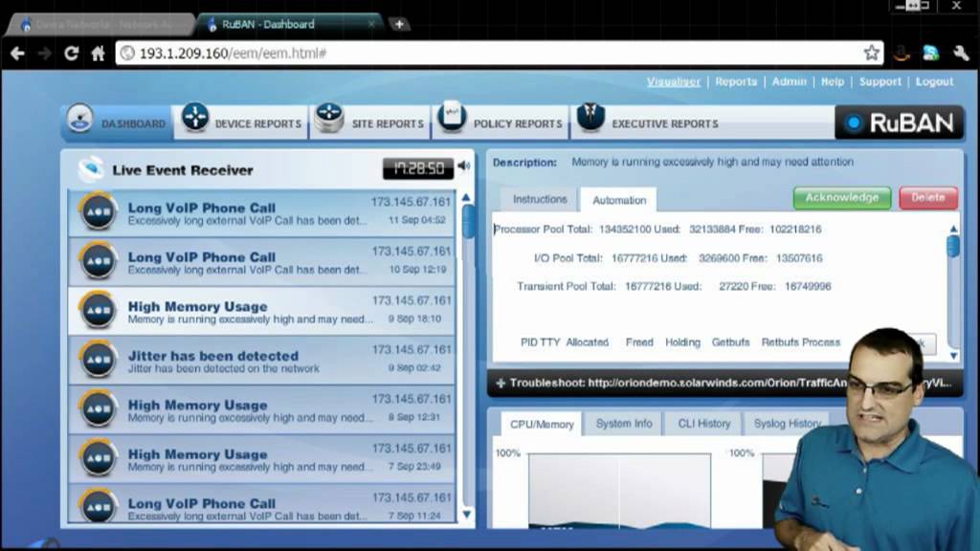980x551 pixels.
Task: Bookmark the page with the star icon
Action: click(871, 54)
